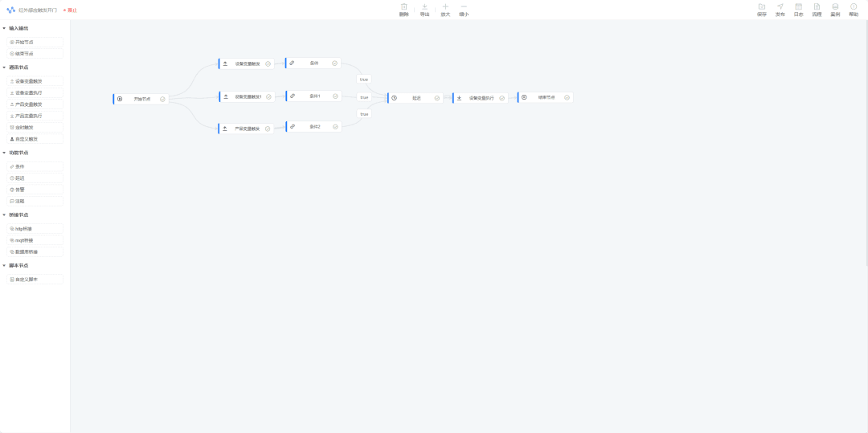This screenshot has width=868, height=433.
Task: Click the link icon on 条件1 canvas node
Action: [x=293, y=96]
